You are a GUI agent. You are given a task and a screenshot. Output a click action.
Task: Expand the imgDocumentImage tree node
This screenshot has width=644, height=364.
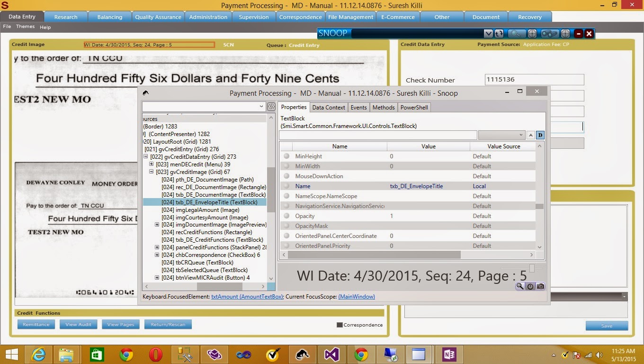[157, 225]
